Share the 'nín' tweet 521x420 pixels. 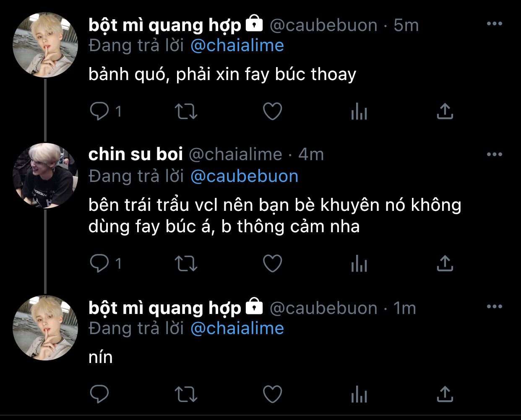point(445,394)
